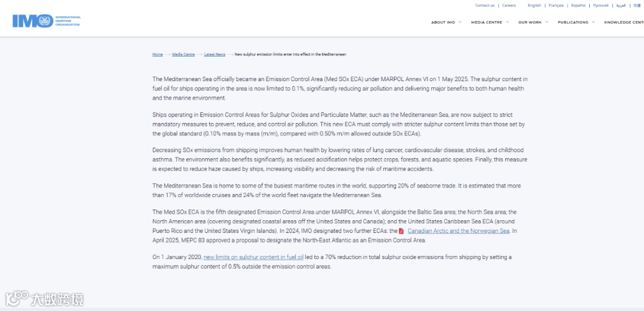Open the KNOWLEDGE CENTRE navigation item

624,22
